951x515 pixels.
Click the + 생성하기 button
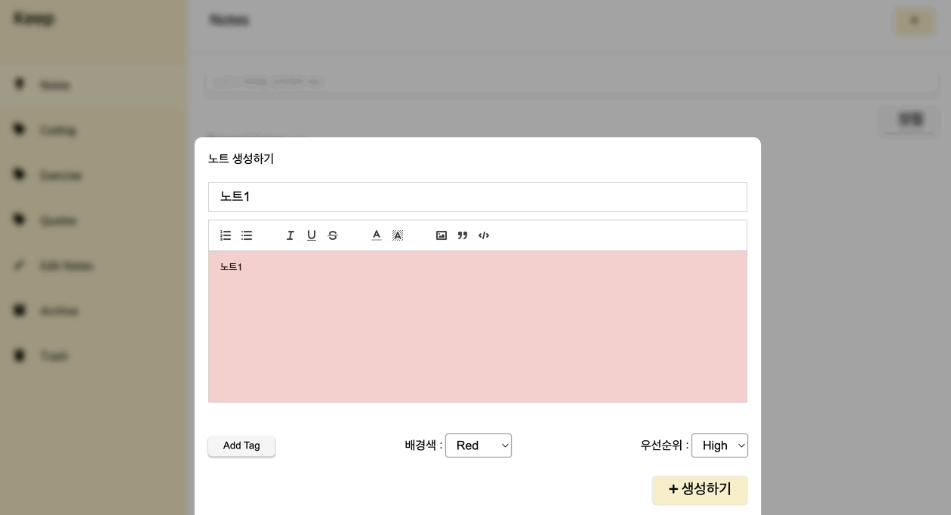(x=700, y=490)
